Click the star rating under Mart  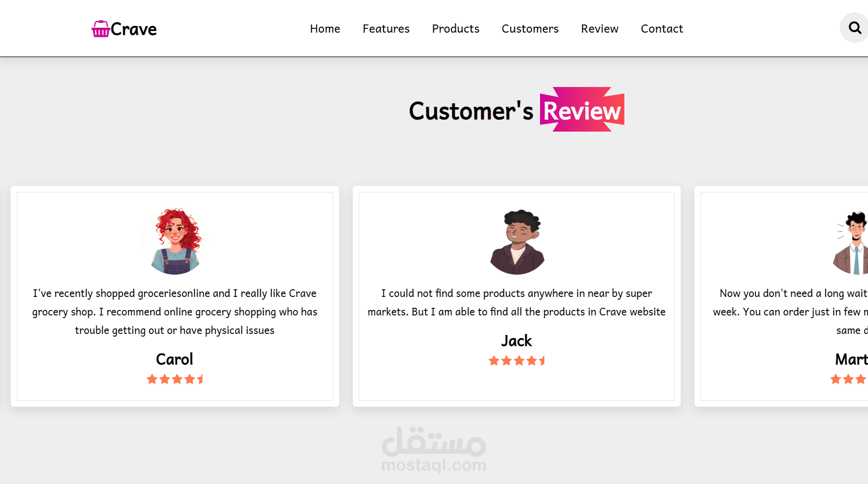pyautogui.click(x=849, y=379)
